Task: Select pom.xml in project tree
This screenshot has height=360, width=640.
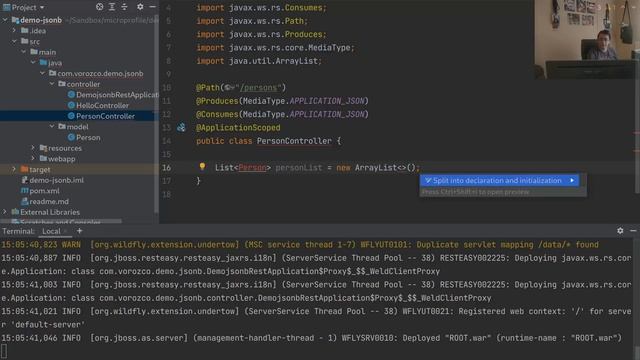Action: pyautogui.click(x=44, y=191)
